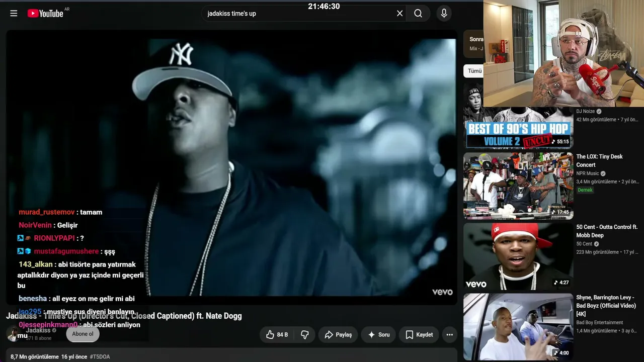Click the Jadakiss Time's Up video player
Viewport: 644px width, 362px height.
point(231,167)
